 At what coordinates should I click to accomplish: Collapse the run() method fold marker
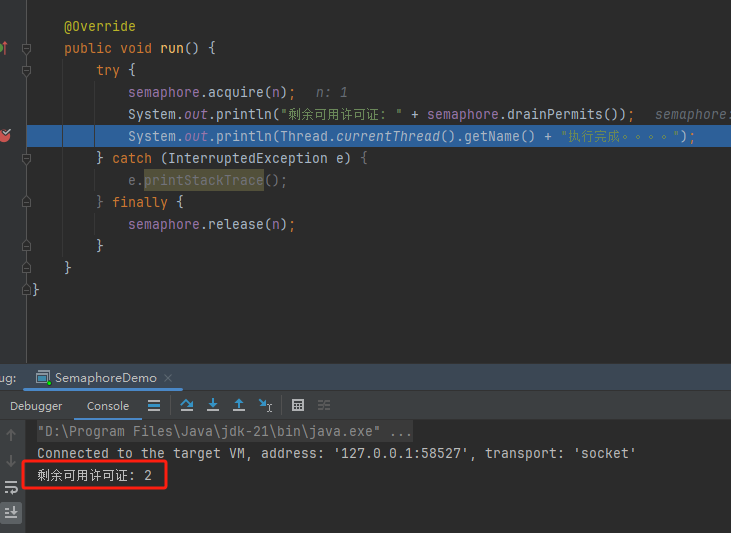(27, 48)
